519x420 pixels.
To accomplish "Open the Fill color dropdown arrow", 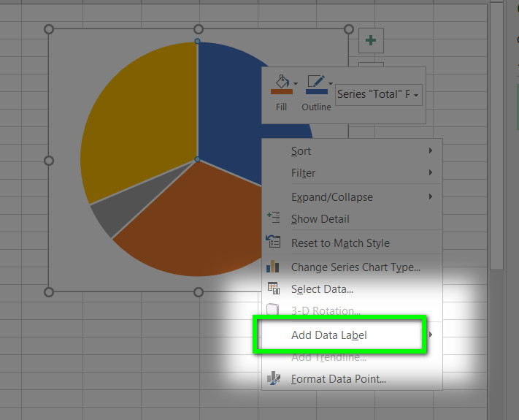I will [x=296, y=84].
